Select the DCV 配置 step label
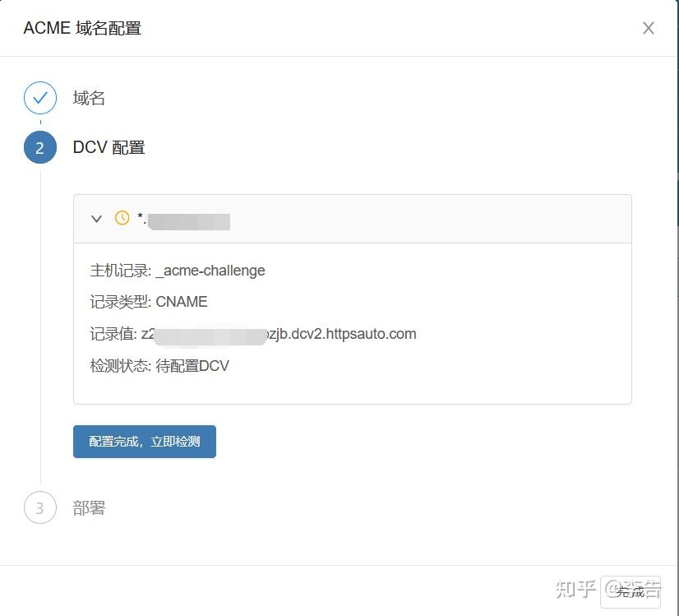Image resolution: width=679 pixels, height=616 pixels. point(109,147)
